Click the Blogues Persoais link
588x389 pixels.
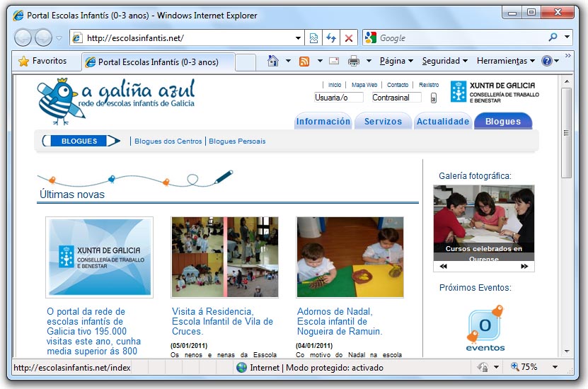point(237,141)
